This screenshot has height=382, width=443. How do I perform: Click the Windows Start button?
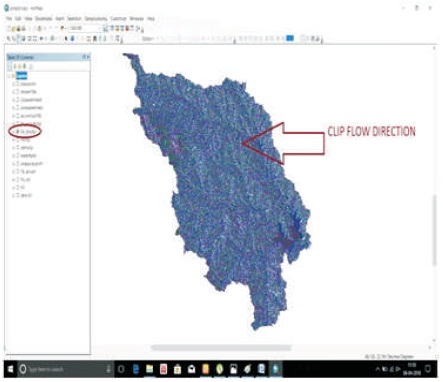(x=10, y=369)
